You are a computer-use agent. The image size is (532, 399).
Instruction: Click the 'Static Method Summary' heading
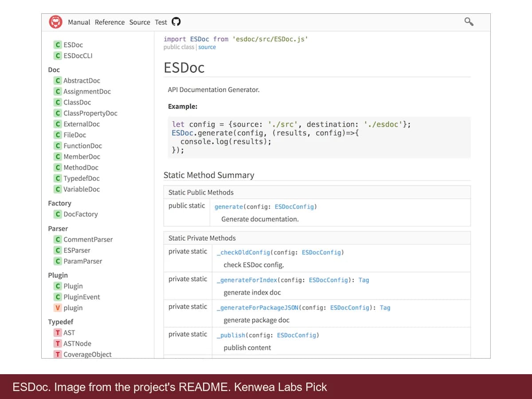pos(209,175)
